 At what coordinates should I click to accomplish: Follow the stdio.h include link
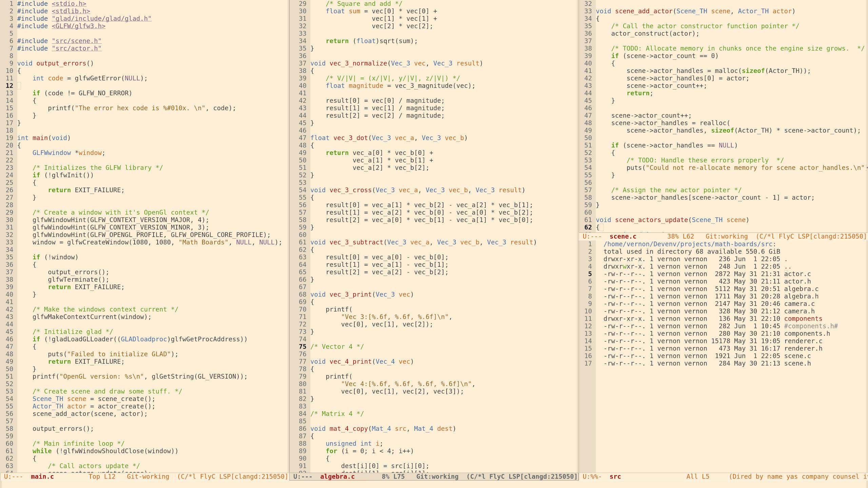tap(69, 4)
